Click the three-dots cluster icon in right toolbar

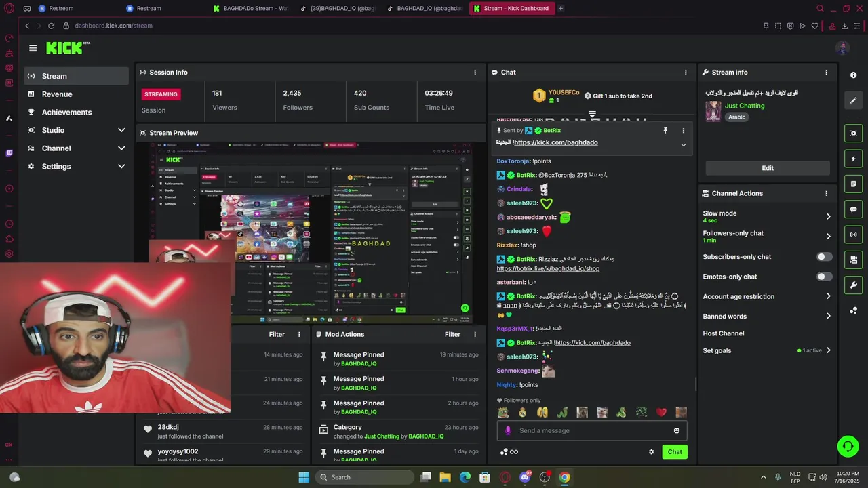pos(854,310)
